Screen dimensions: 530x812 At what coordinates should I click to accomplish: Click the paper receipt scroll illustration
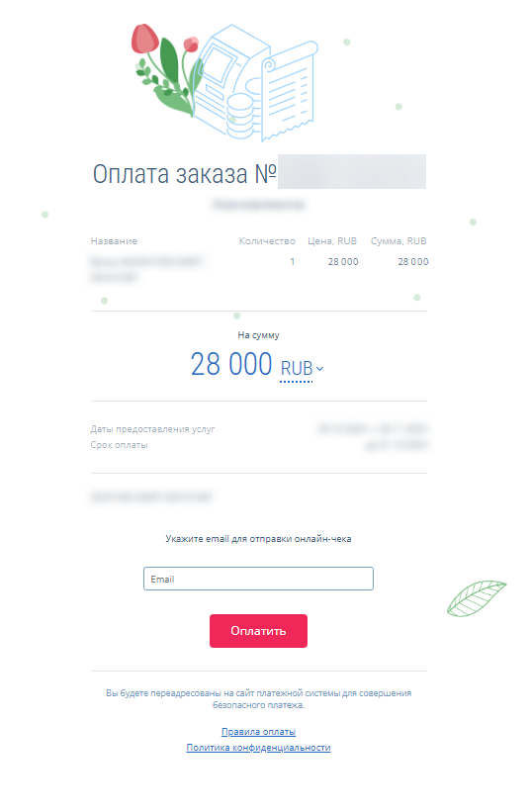pyautogui.click(x=289, y=92)
